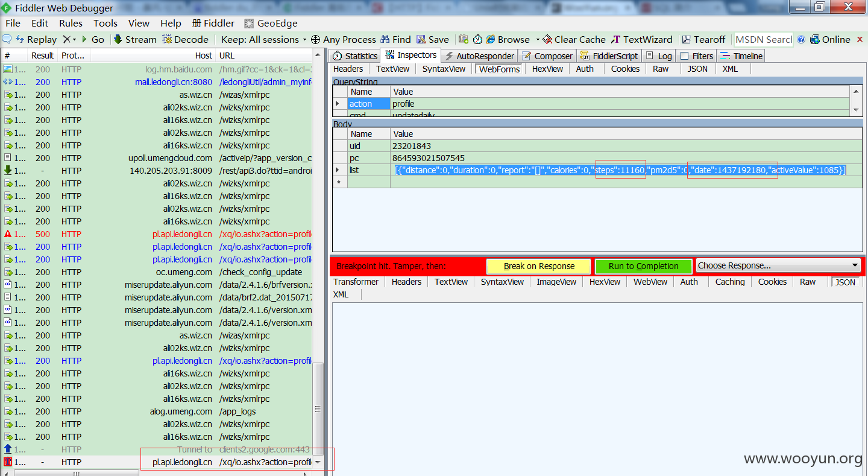Image resolution: width=868 pixels, height=476 pixels.
Task: Click the Decode toolbar button
Action: click(x=186, y=39)
